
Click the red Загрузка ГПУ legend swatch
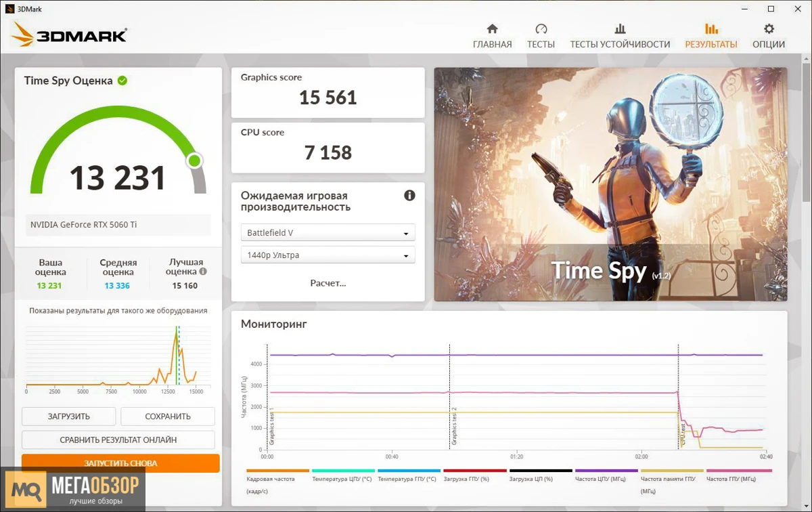point(475,471)
